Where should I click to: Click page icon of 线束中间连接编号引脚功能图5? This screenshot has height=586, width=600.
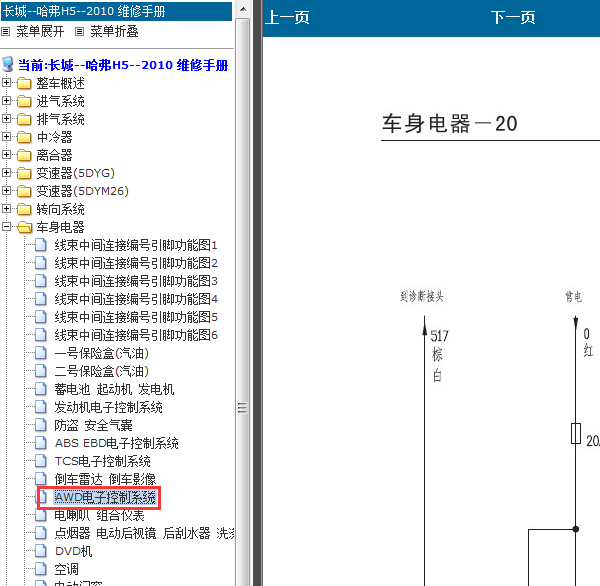click(41, 317)
